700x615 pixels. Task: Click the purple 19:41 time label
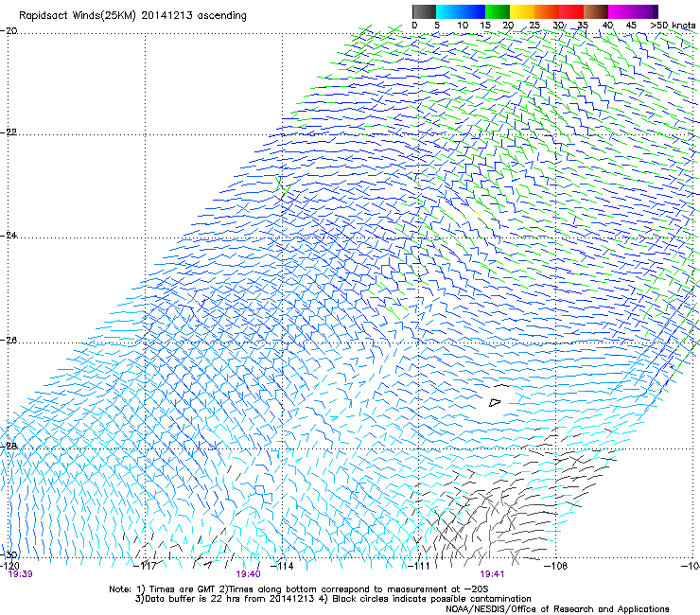click(x=492, y=574)
